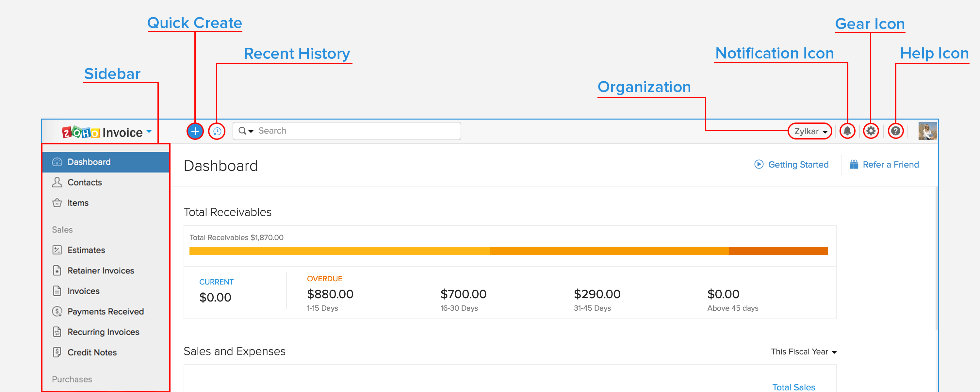Click the Refer a Friend gift icon
Viewport: 980px width, 392px height.
(854, 164)
